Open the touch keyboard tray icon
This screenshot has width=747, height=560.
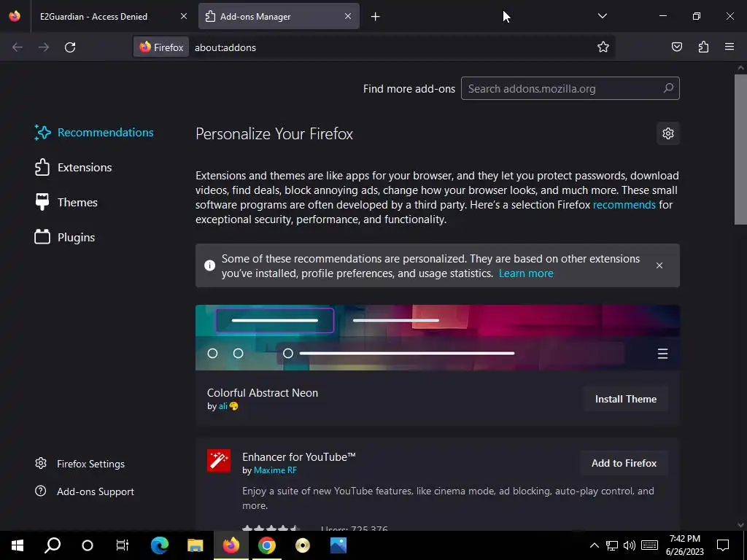[649, 545]
